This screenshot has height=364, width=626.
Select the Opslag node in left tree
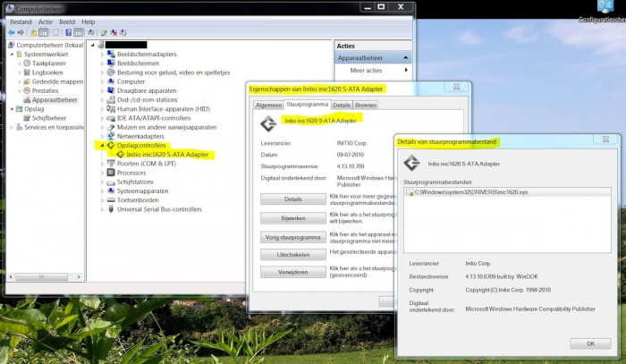[x=34, y=109]
